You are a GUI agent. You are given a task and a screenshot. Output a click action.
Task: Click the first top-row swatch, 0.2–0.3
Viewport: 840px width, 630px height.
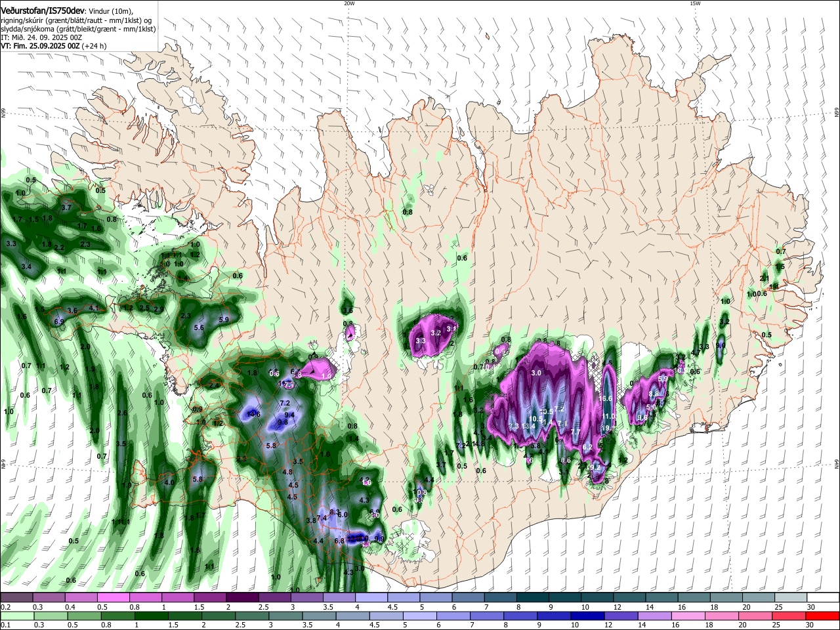pyautogui.click(x=16, y=597)
